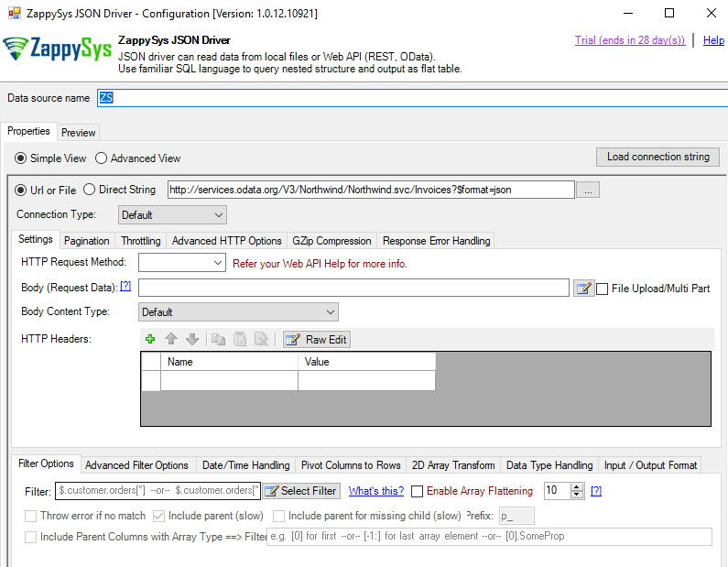
Task: Delete the selected header row with the remove icon
Action: (x=261, y=339)
